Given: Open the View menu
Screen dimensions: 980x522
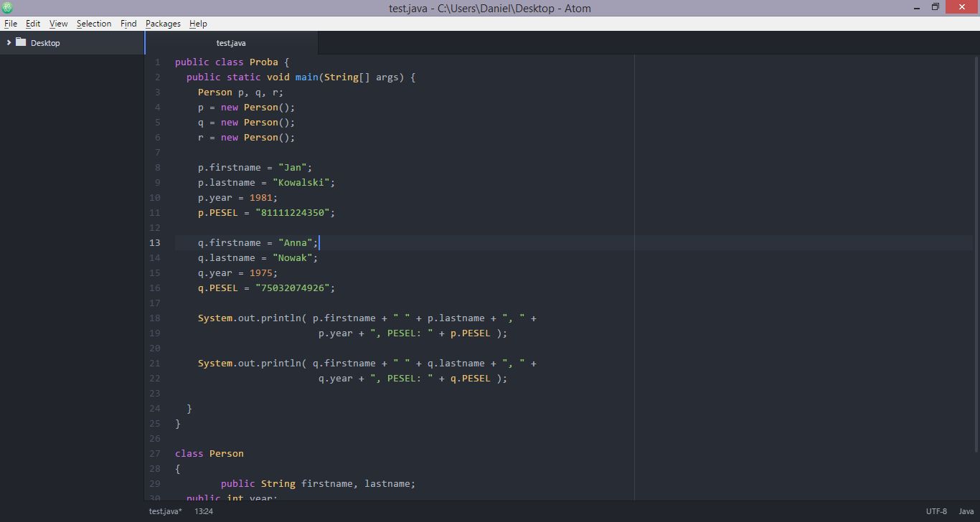Looking at the screenshot, I should click(x=59, y=24).
